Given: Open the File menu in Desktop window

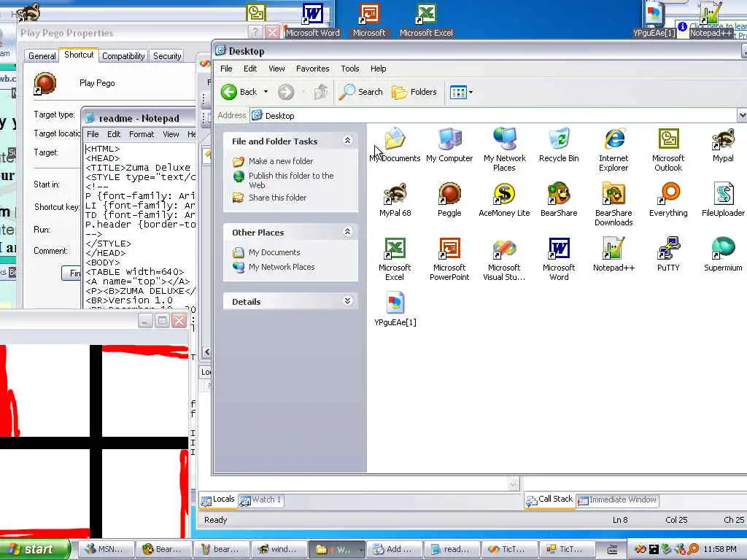Looking at the screenshot, I should [226, 69].
